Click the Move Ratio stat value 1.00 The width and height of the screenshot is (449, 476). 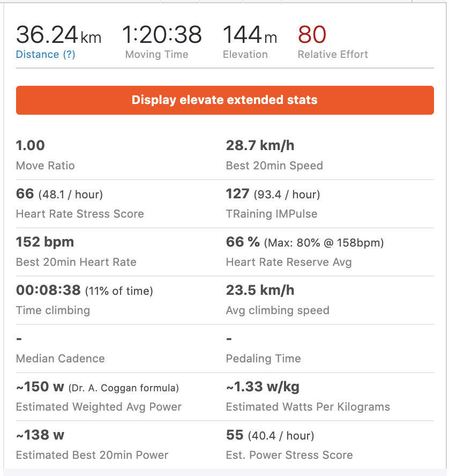[x=31, y=145]
